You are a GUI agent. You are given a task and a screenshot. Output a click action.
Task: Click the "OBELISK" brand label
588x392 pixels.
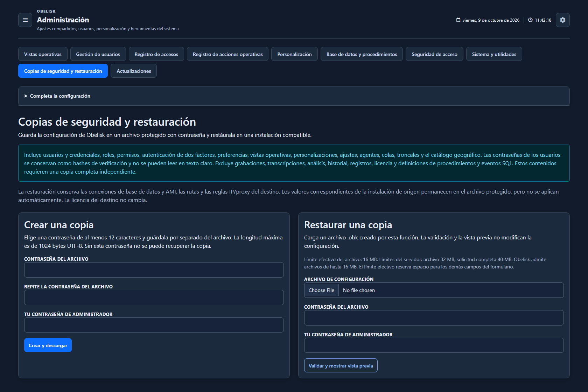pyautogui.click(x=46, y=11)
